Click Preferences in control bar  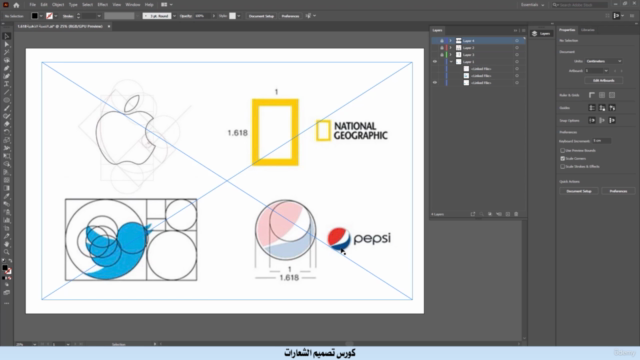[x=290, y=16]
